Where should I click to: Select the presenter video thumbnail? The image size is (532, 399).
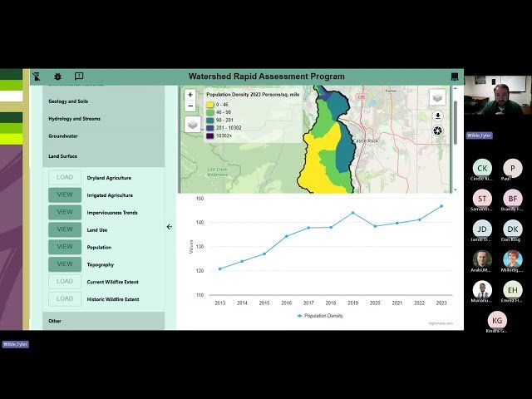tap(497, 96)
